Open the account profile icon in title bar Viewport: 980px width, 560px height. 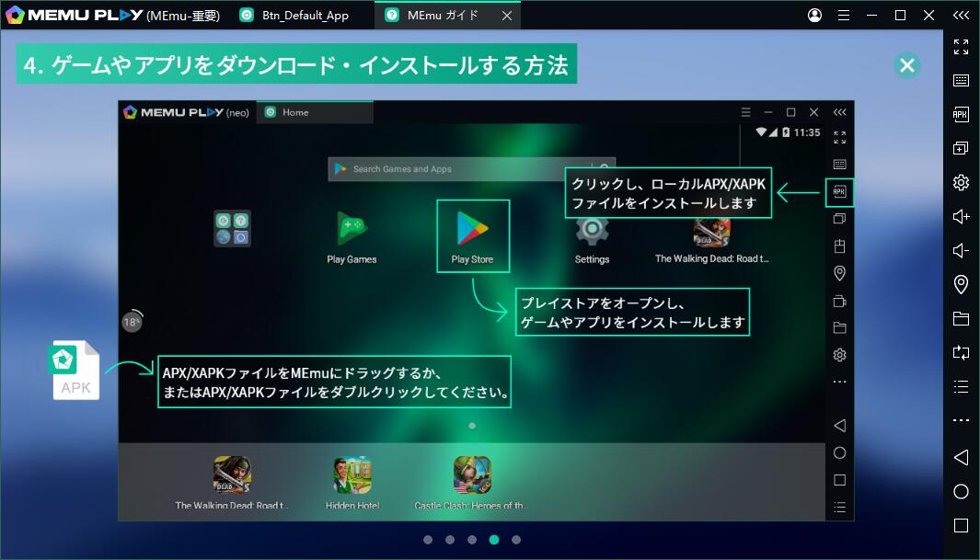coord(814,15)
